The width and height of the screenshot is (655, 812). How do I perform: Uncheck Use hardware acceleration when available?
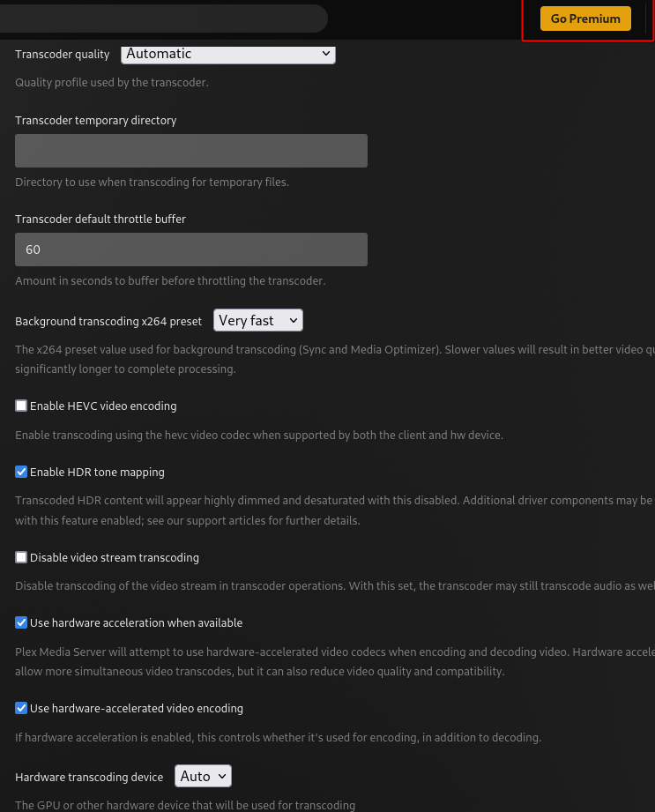pyautogui.click(x=21, y=622)
